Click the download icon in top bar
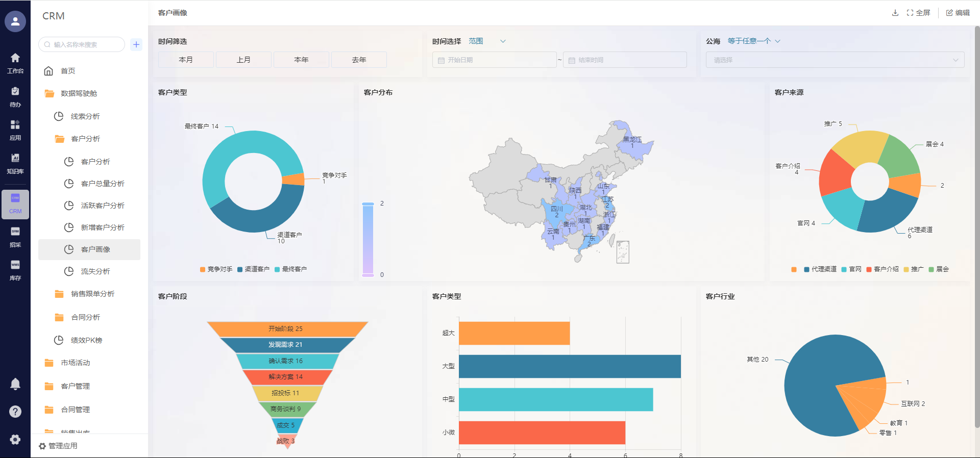Viewport: 980px width, 458px height. tap(895, 13)
